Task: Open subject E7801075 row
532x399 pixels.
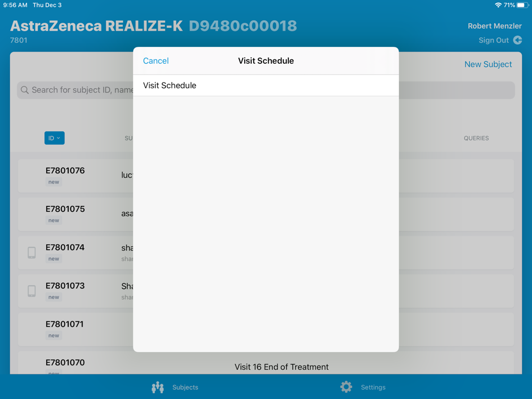Action: click(74, 214)
